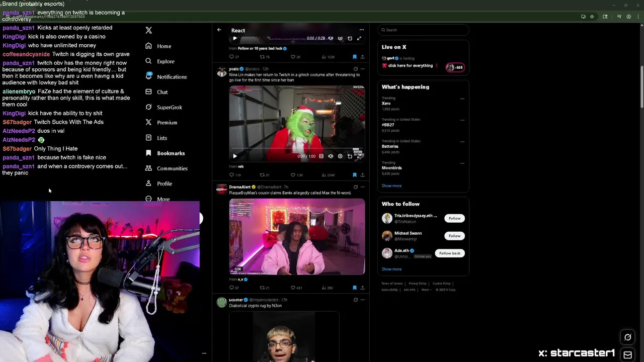Open Notifications in the sidebar
This screenshot has height=362, width=644.
166,76
